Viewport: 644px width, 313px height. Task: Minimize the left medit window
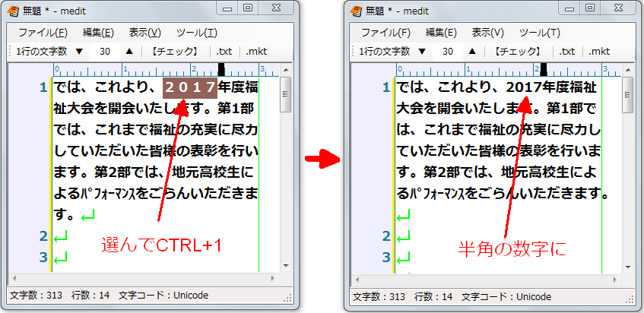[x=227, y=8]
